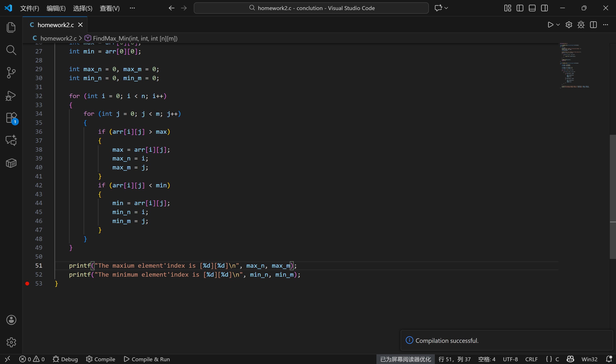Open the 文件(F) menu

(30, 8)
